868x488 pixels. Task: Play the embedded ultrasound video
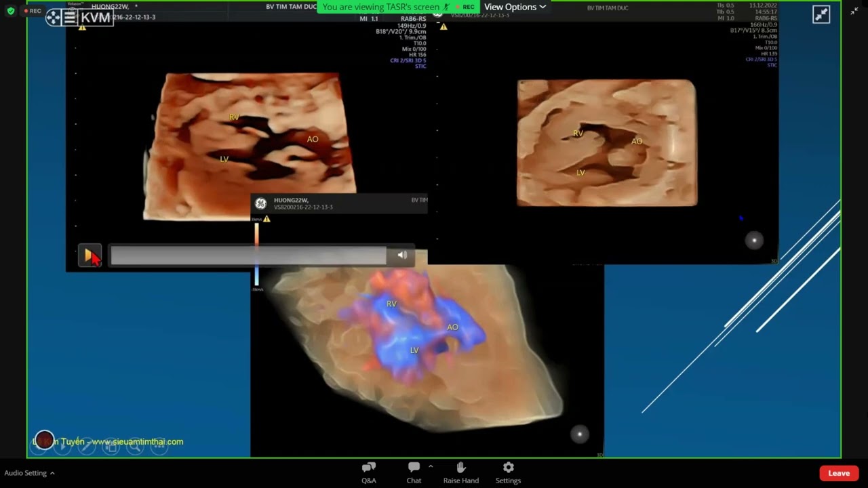tap(90, 255)
